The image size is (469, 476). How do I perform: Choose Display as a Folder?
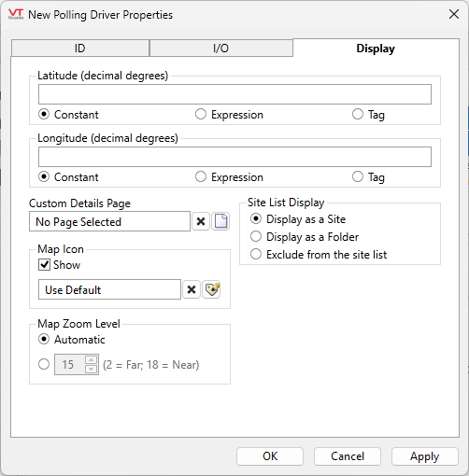pos(256,237)
